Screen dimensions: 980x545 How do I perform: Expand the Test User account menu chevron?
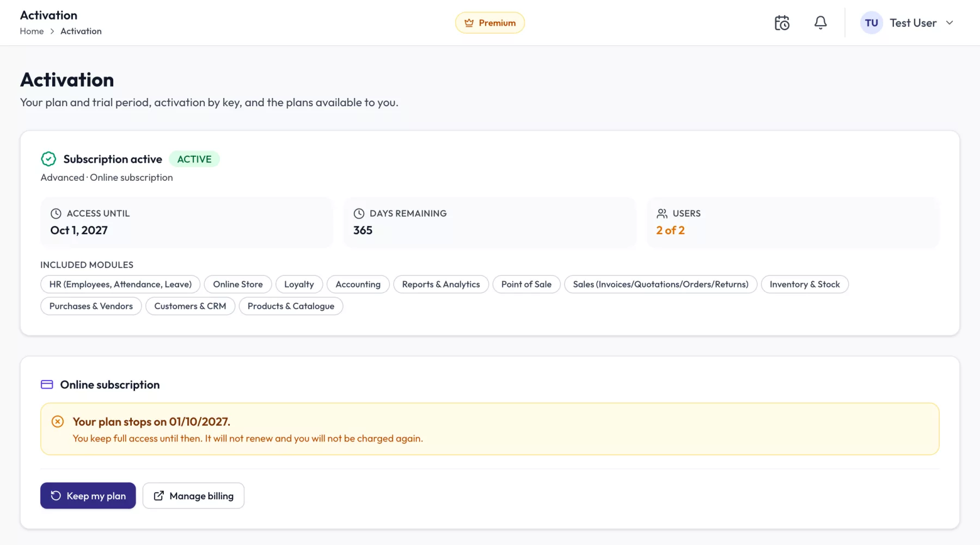click(x=950, y=23)
